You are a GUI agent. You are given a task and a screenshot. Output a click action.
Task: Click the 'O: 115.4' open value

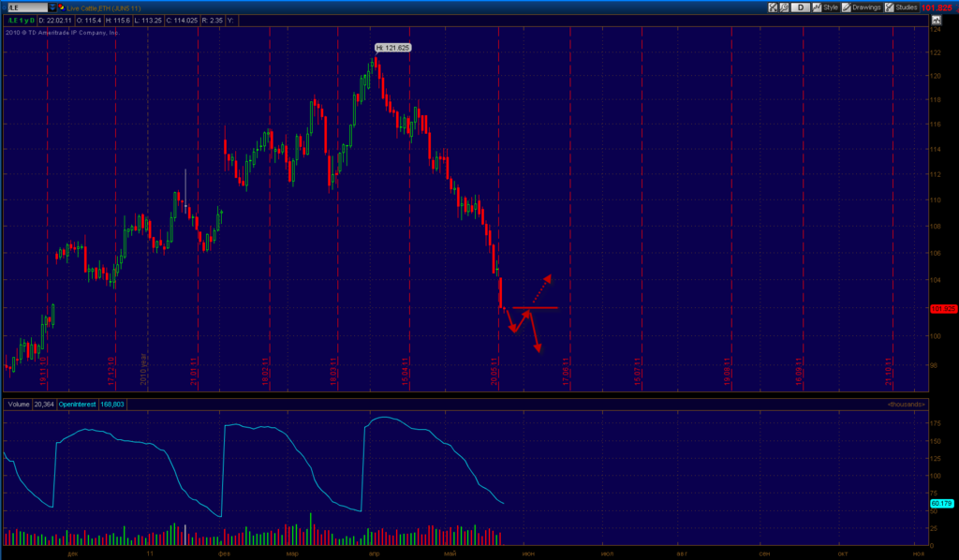coord(89,21)
